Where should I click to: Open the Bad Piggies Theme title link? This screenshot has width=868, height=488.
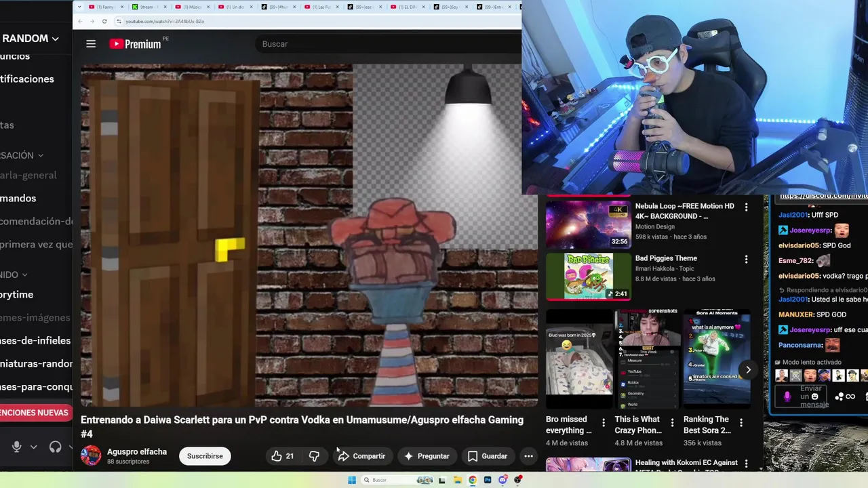coord(666,258)
